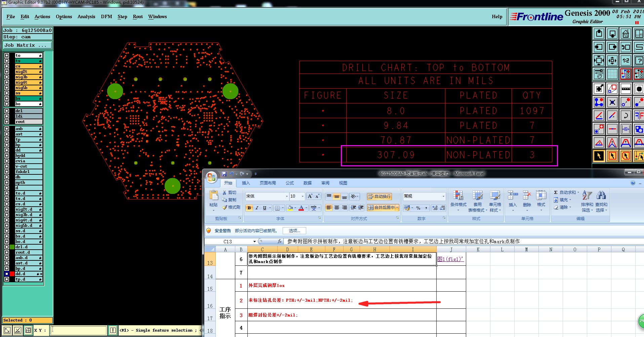Screen dimensions: 644x337
Task: Click the Excel increase font size icon
Action: click(310, 196)
